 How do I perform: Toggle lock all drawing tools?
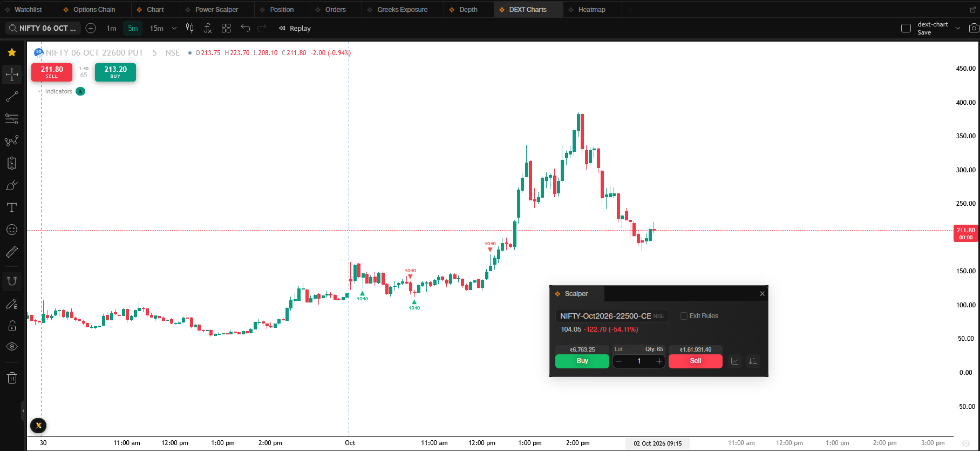tap(12, 326)
